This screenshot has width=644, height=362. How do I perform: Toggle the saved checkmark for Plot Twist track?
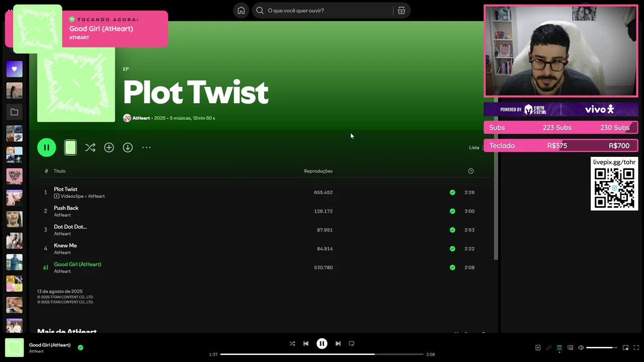pyautogui.click(x=452, y=193)
